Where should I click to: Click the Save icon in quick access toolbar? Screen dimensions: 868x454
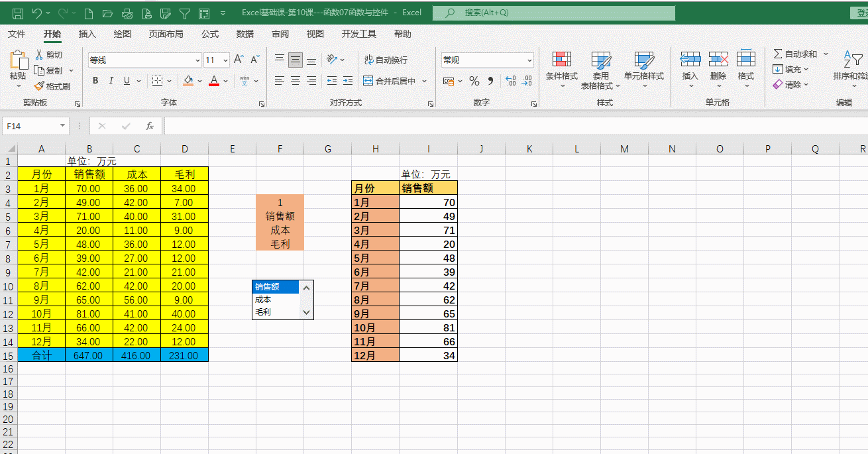[x=18, y=13]
